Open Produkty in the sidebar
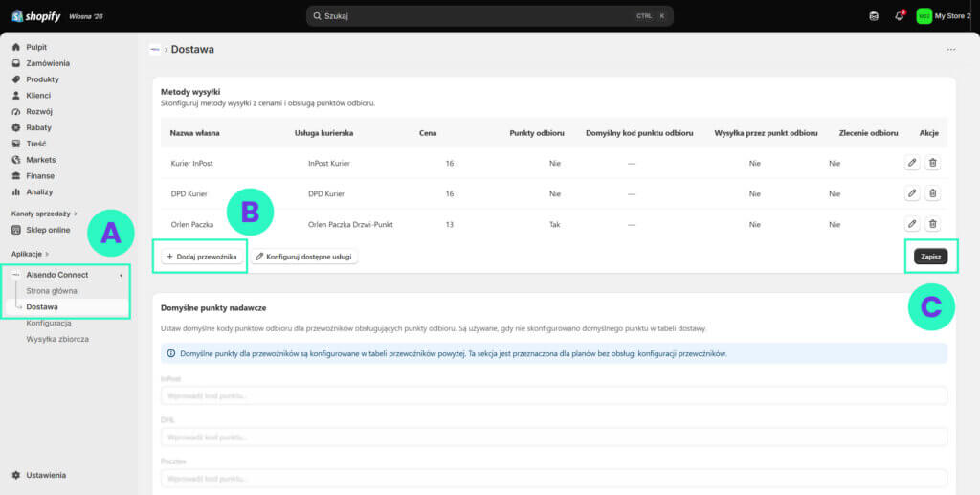The width and height of the screenshot is (980, 495). point(42,79)
